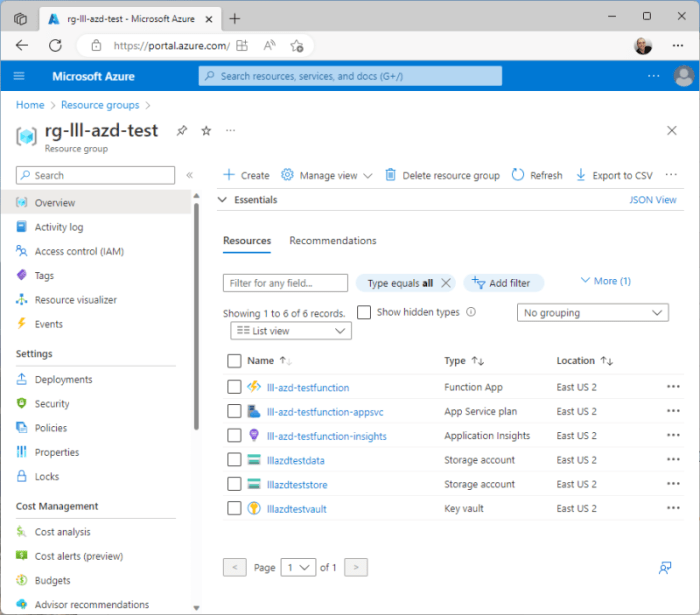Enable the Show hidden types checkbox
Screen dimensions: 700x615
pos(364,312)
